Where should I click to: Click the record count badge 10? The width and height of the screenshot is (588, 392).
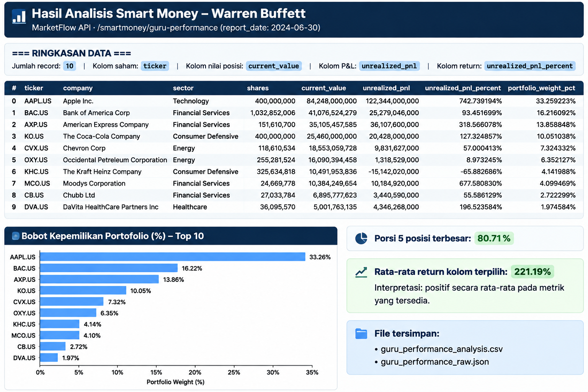tap(70, 66)
